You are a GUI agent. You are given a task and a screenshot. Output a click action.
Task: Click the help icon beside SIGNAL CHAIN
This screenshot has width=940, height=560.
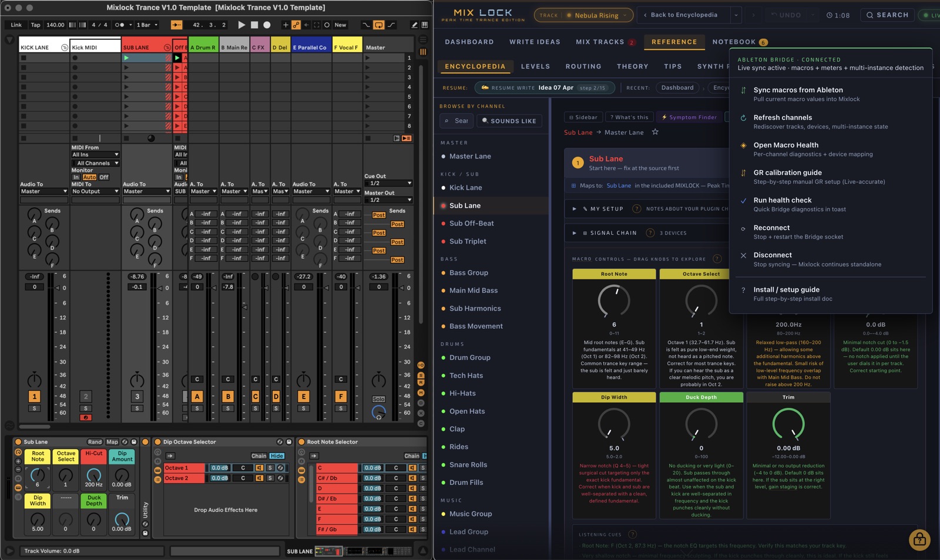pos(650,233)
